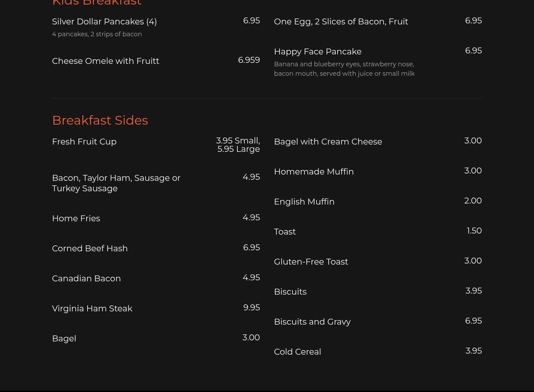Click the English Muffin item
This screenshot has height=392, width=534.
pyautogui.click(x=304, y=202)
